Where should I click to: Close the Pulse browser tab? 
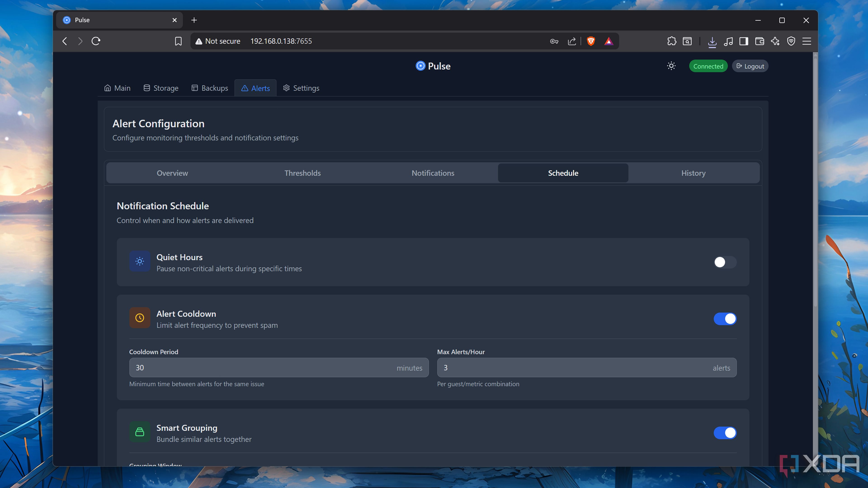(175, 20)
